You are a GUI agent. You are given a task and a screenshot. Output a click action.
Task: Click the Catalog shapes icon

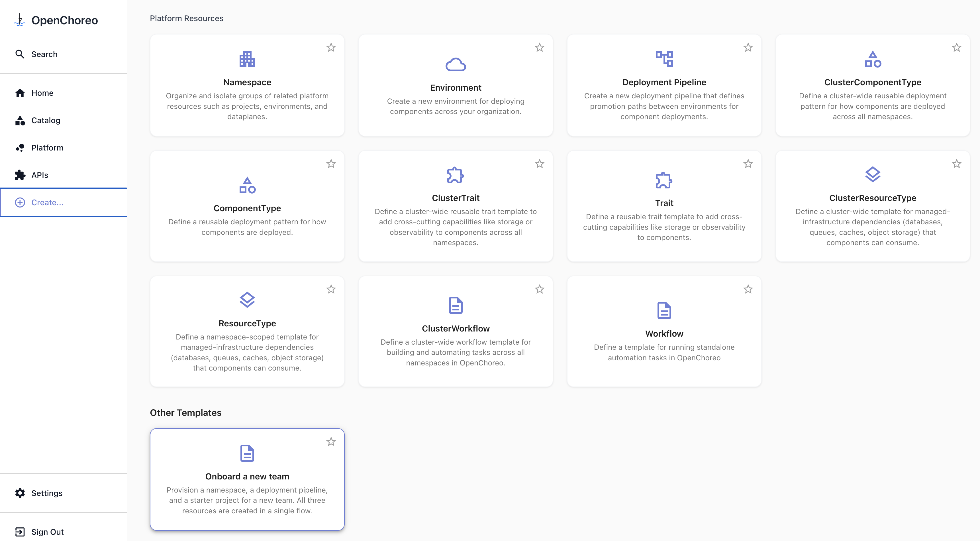click(20, 120)
